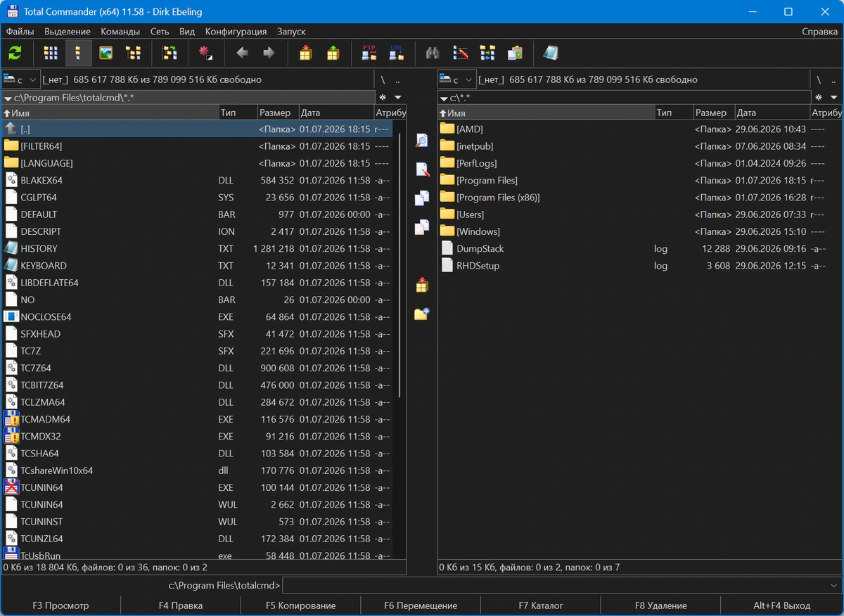Click the New folder icon in the middle bar
This screenshot has height=616, width=844.
coord(421,314)
